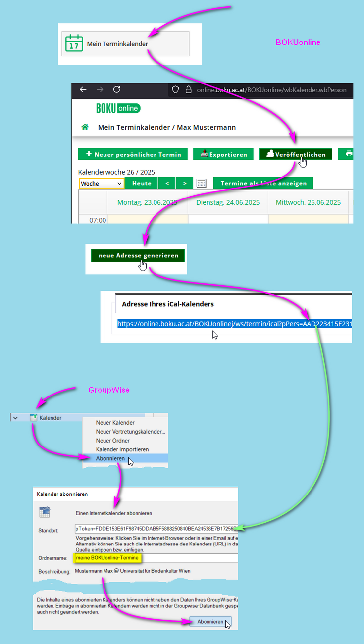
Task: Click the Ordnername input field
Action: [156, 558]
